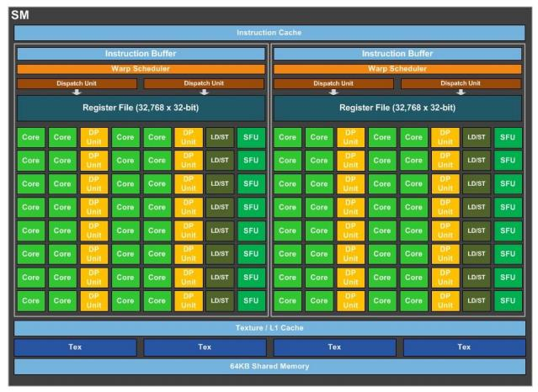Select the top-left green Core block
The image size is (538, 392).
(x=31, y=137)
